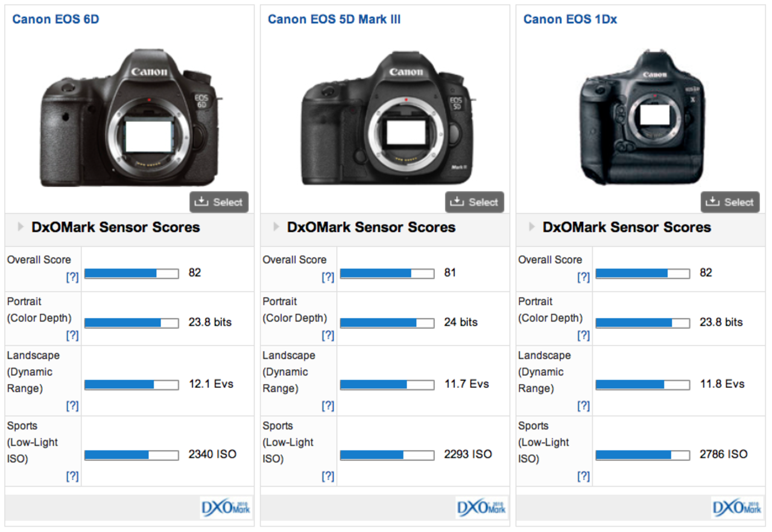
Task: Click the 5D Mark III Landscape dynamic range bar
Action: point(387,384)
